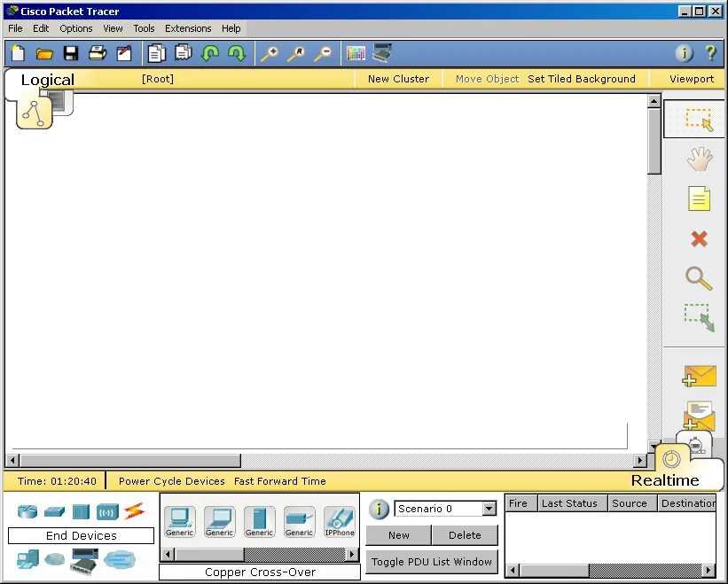Select the Switches device category
The width and height of the screenshot is (728, 584).
click(54, 511)
